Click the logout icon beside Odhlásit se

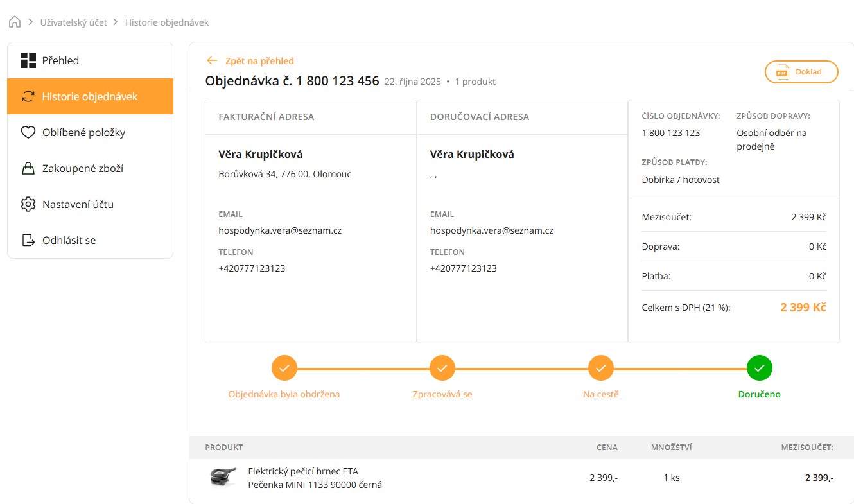click(x=28, y=240)
